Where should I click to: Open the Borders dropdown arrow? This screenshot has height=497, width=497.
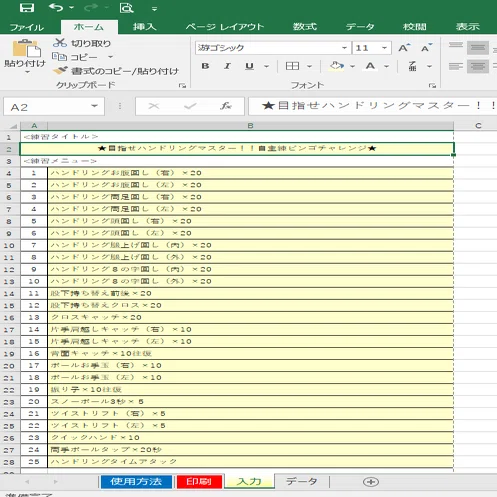point(309,66)
